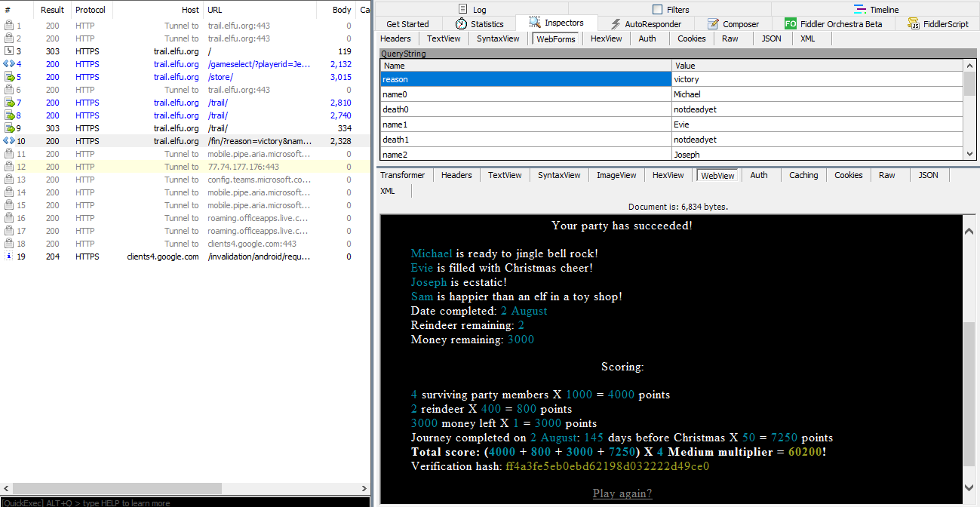Click the Fiddler Orchestra Beta FO icon
Screen dimensions: 980x507
(790, 24)
